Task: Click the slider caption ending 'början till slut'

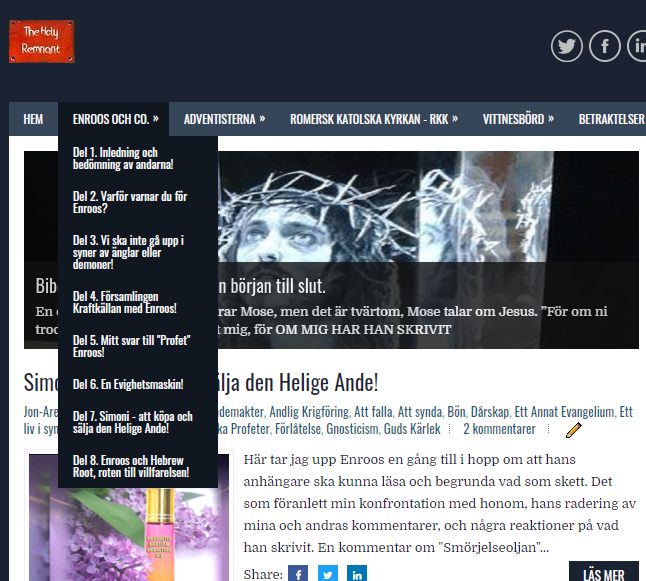Action: coord(272,286)
